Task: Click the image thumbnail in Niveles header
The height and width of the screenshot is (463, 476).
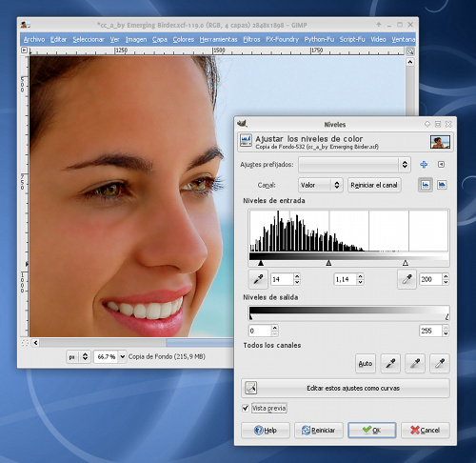Action: (440, 142)
